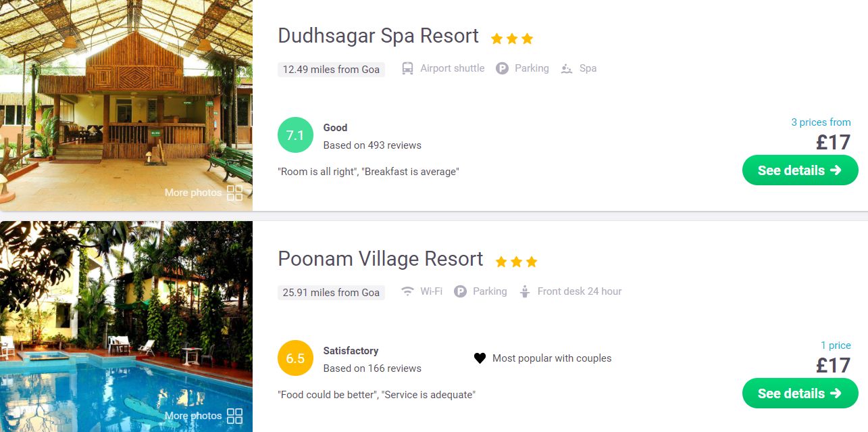
Task: Click the Parking icon for Poonam Village Resort
Action: pos(461,291)
